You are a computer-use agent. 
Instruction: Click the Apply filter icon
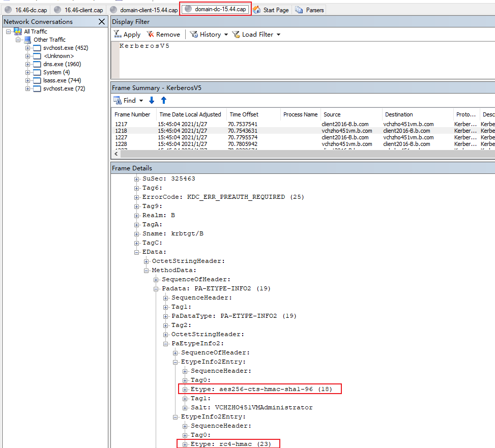pos(118,34)
